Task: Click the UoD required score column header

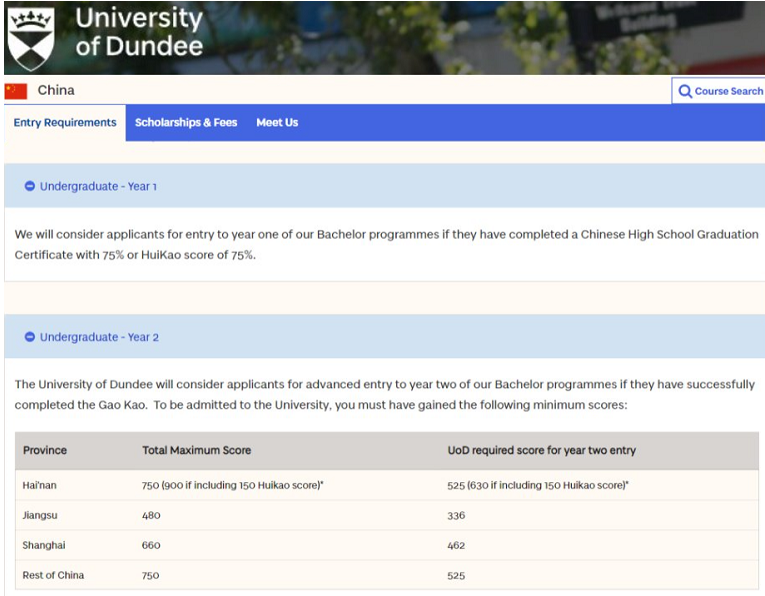Action: click(542, 450)
